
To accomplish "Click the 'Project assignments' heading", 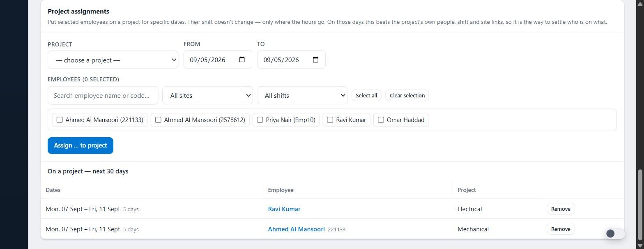I will point(78,12).
